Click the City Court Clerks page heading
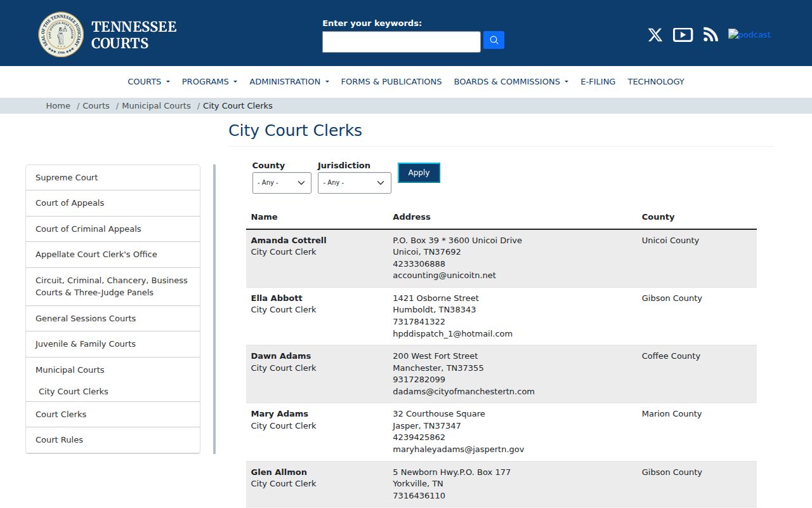Screen dimensions: 812x508 (x=295, y=131)
